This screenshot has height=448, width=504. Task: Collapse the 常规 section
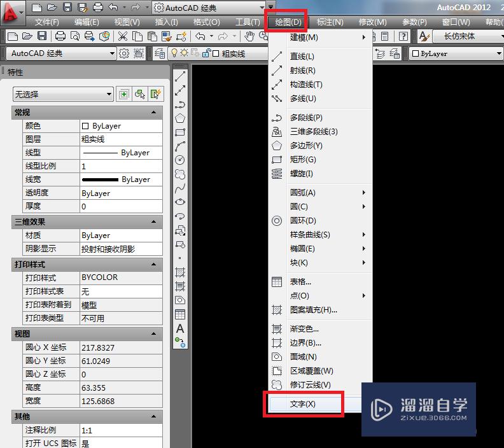pyautogui.click(x=153, y=112)
